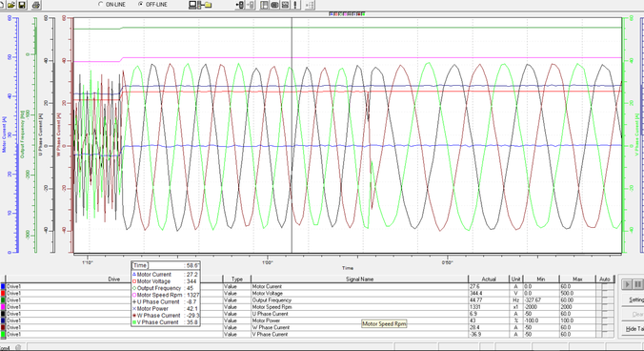Select the Motor Voltage signal name cell
This screenshot has height=351, width=644.
(359, 294)
